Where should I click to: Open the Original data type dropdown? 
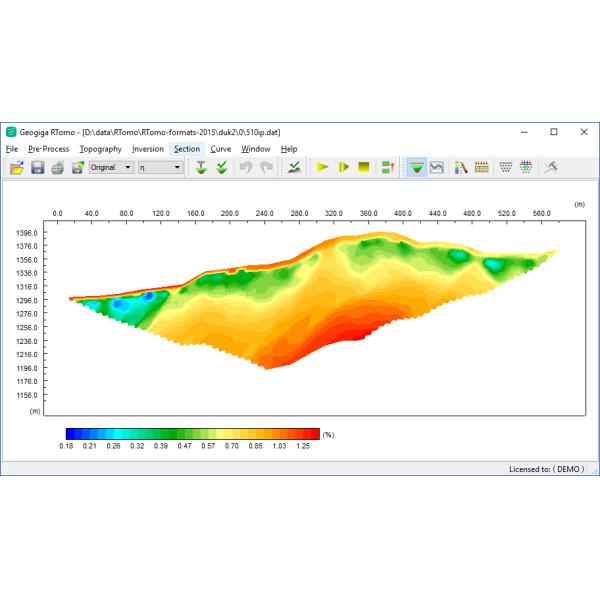[110, 167]
